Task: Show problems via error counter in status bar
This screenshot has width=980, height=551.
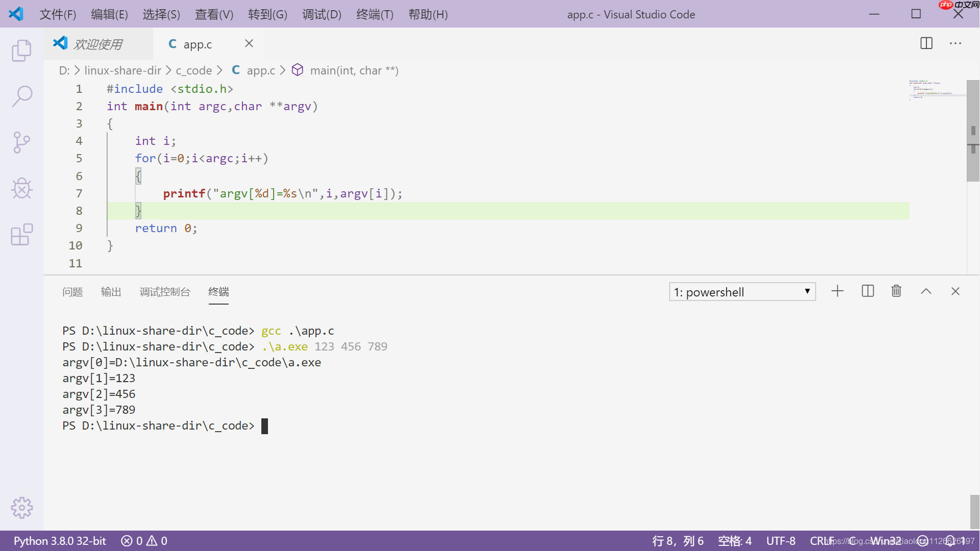Action: [x=144, y=540]
